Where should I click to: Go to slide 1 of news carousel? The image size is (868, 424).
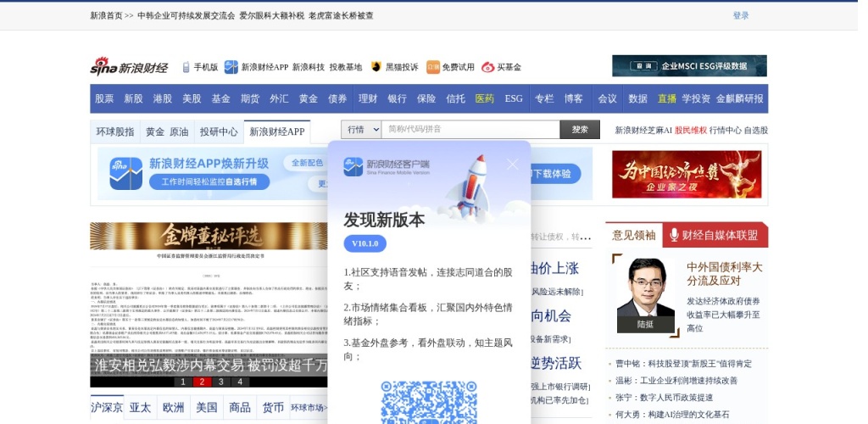pos(183,382)
